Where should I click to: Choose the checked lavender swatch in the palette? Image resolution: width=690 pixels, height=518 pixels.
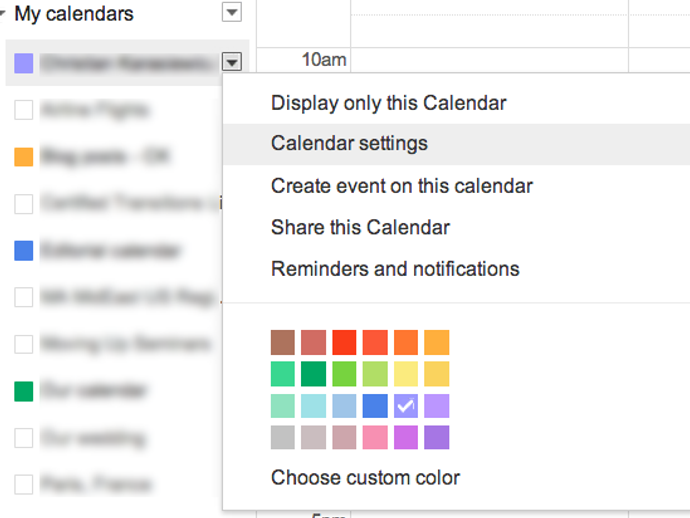[406, 405]
